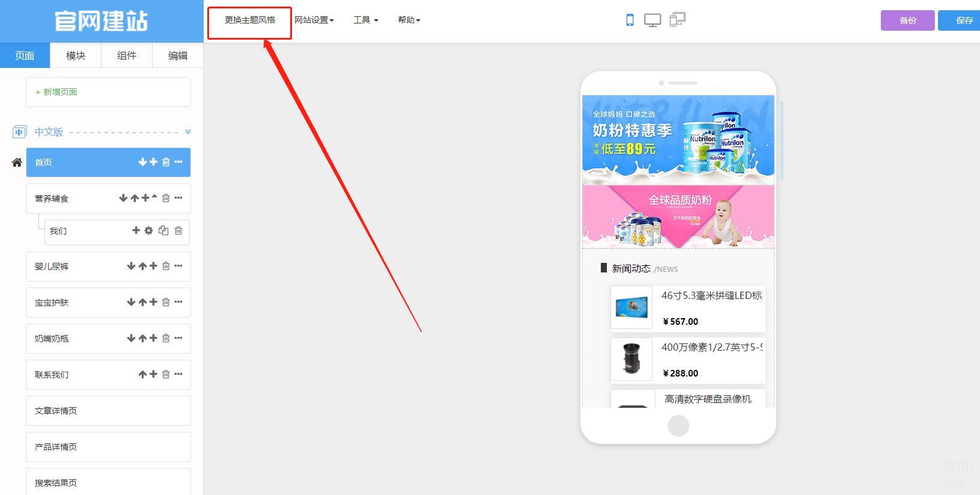The width and height of the screenshot is (980, 495).
Task: Move the 宝宝护肤 page up
Action: (x=142, y=302)
